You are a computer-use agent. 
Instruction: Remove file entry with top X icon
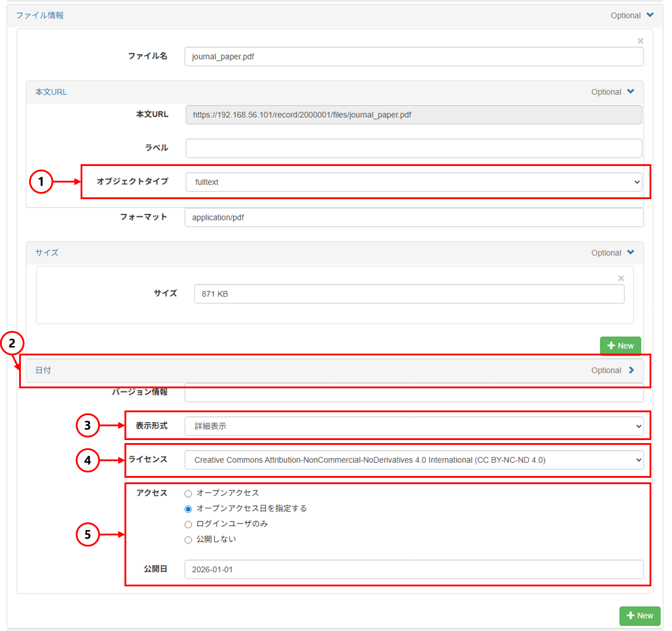pos(640,41)
